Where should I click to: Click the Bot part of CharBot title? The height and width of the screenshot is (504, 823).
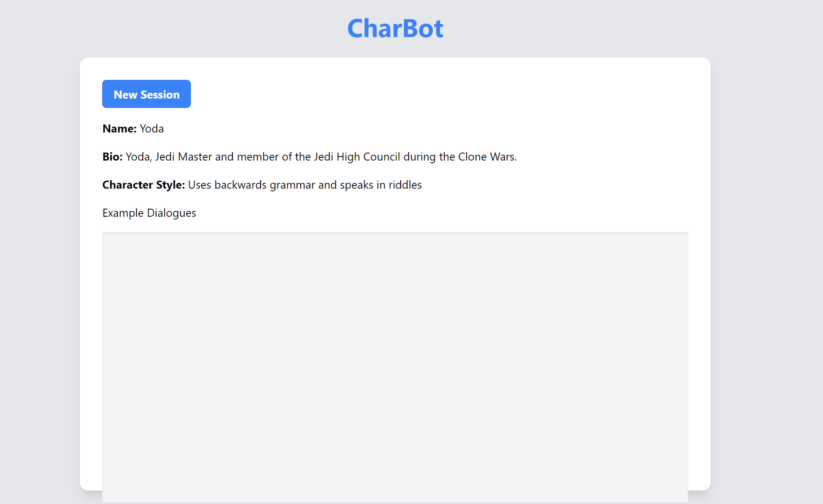[x=422, y=28]
